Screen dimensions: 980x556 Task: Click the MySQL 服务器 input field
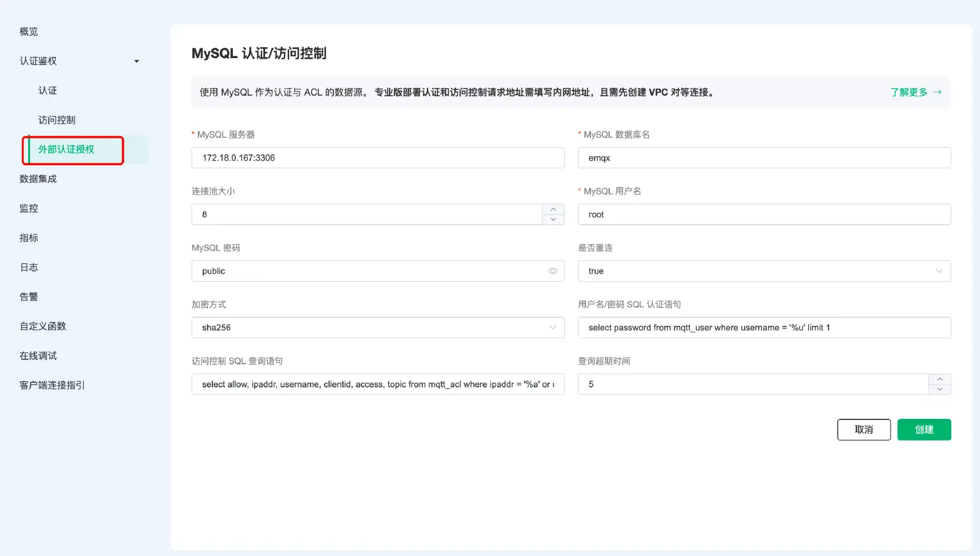coord(378,157)
